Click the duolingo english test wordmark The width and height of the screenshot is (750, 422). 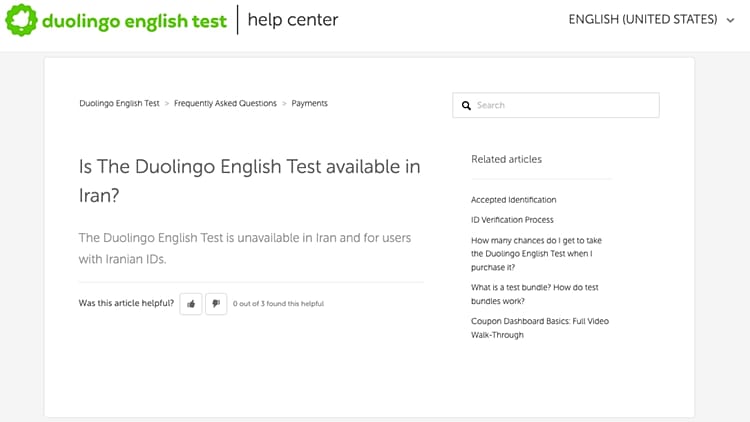(x=134, y=21)
